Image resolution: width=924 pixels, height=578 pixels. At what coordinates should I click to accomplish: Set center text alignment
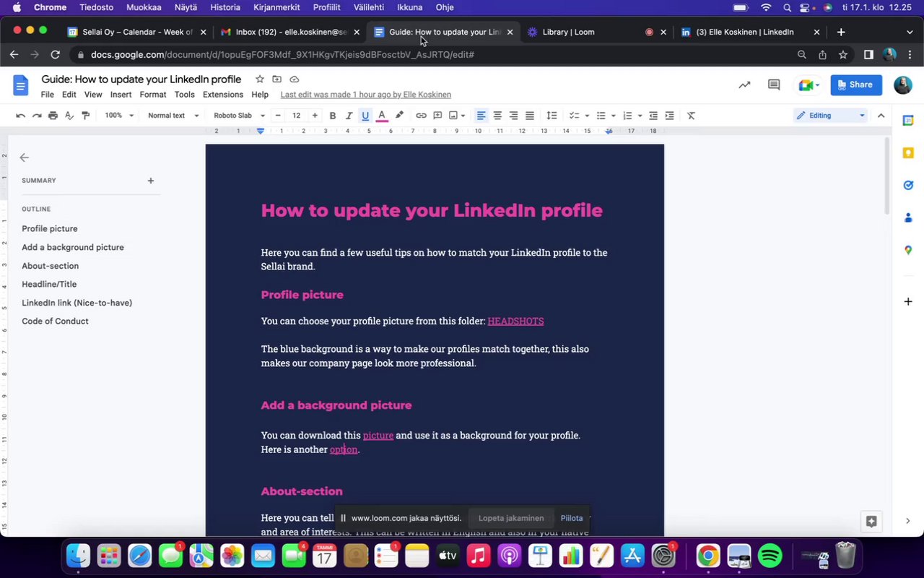coord(497,116)
